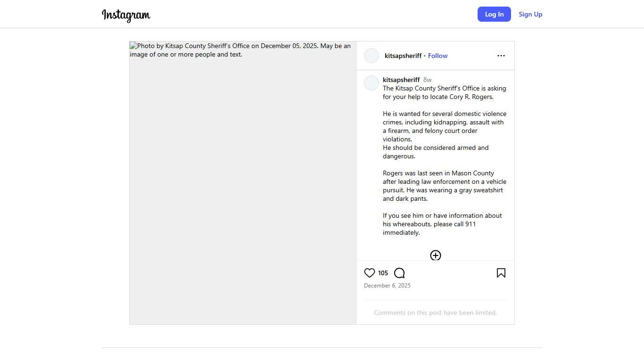Click the 'Comments on this post have been limited' notice
Viewport: 644px width, 362px height.
pos(435,313)
